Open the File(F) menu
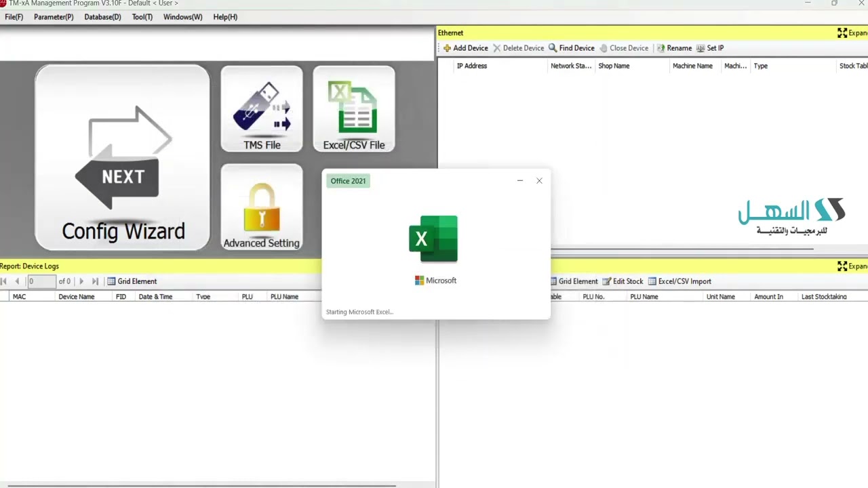The image size is (868, 488). pyautogui.click(x=14, y=17)
